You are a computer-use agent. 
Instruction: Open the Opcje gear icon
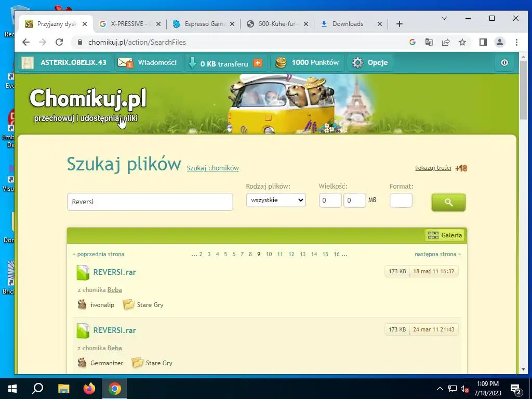357,63
